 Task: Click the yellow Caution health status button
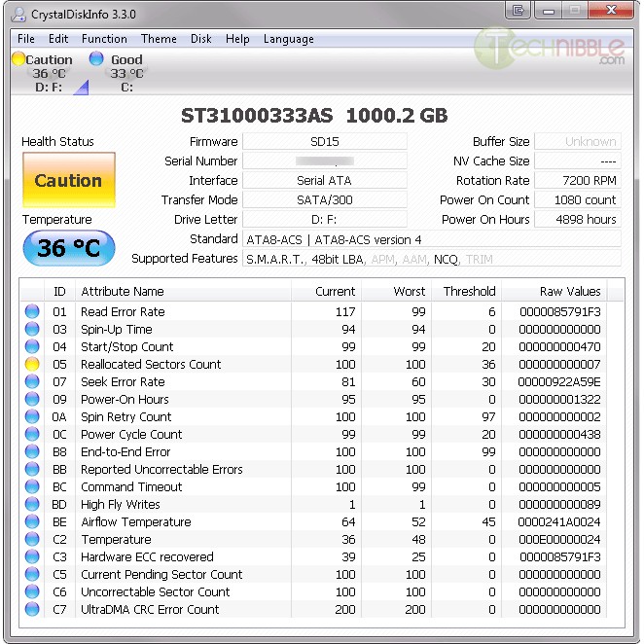[x=68, y=180]
